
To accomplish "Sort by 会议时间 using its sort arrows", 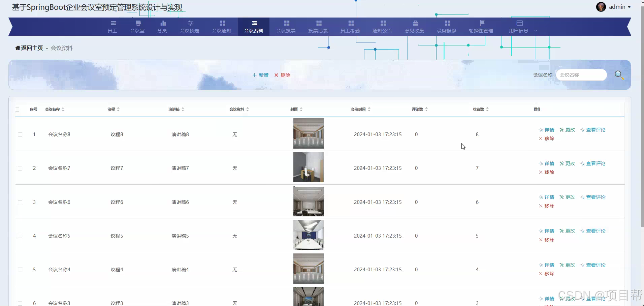I will [369, 109].
